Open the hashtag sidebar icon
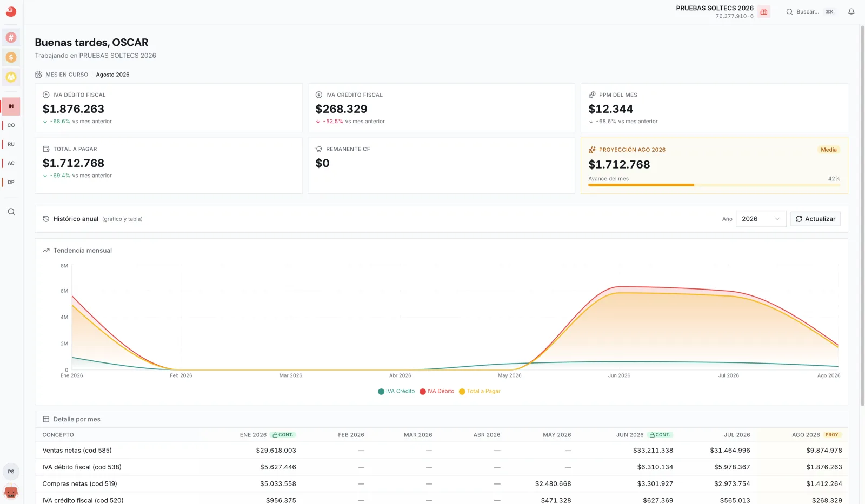Viewport: 865px width, 504px height. tap(11, 37)
